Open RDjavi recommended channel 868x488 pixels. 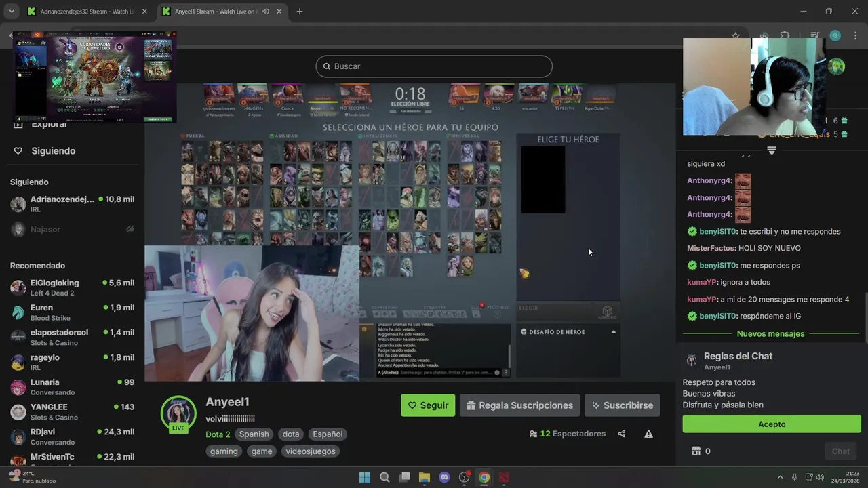pos(72,436)
